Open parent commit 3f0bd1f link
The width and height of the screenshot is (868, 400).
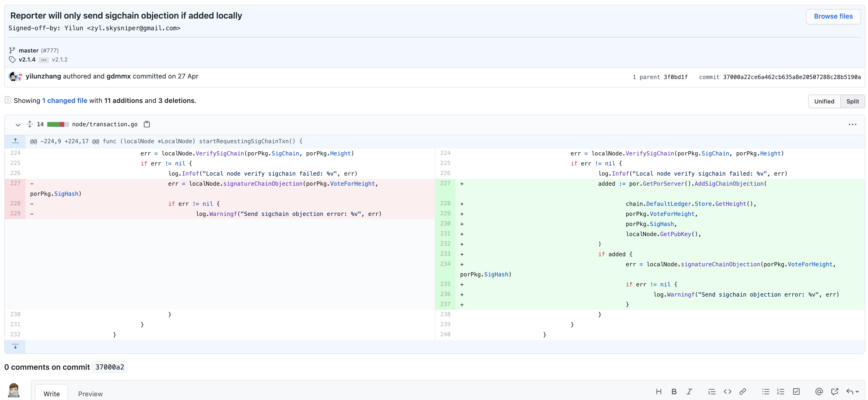coord(675,77)
